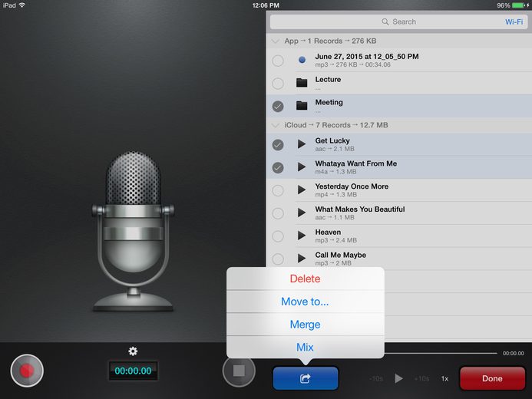Focus the Search field
The image size is (532, 399).
(x=399, y=21)
